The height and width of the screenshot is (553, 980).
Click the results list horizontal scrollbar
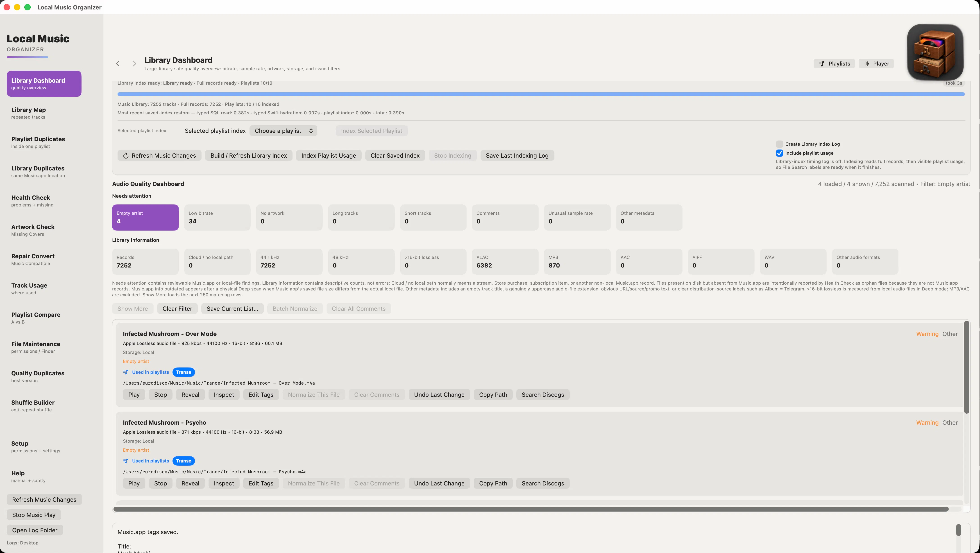tap(531, 509)
